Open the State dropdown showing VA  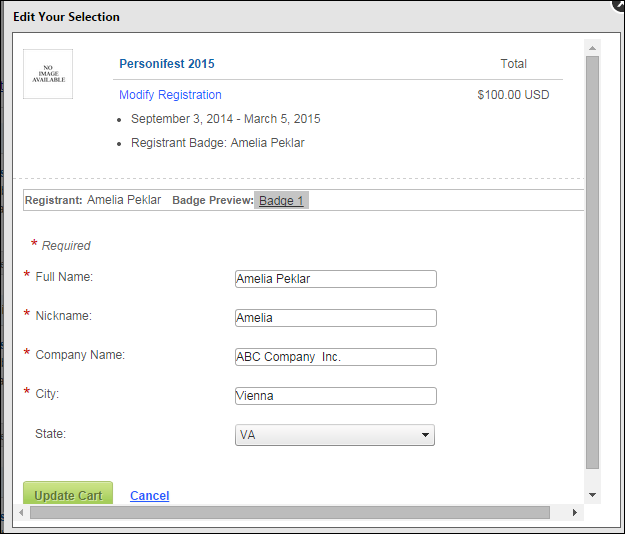coord(335,435)
